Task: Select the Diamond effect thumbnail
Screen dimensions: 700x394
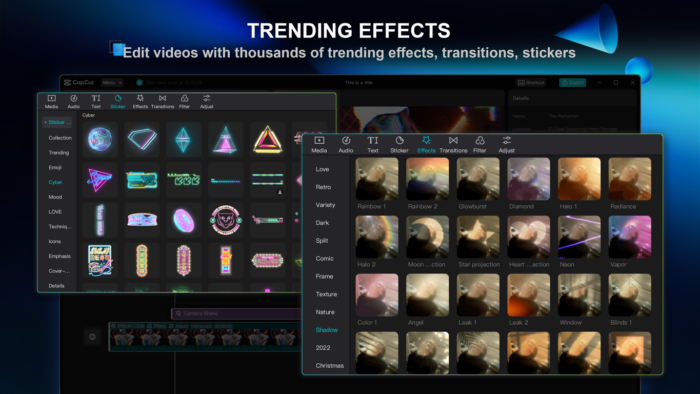Action: (529, 179)
